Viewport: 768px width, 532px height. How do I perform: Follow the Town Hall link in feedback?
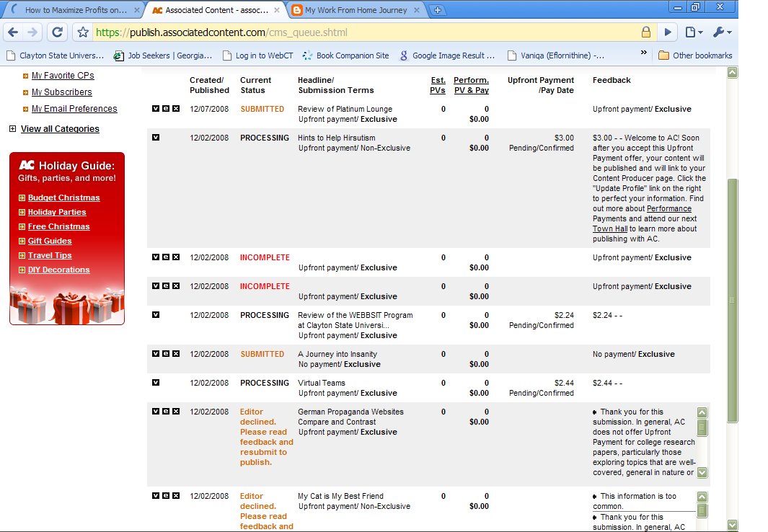click(610, 229)
